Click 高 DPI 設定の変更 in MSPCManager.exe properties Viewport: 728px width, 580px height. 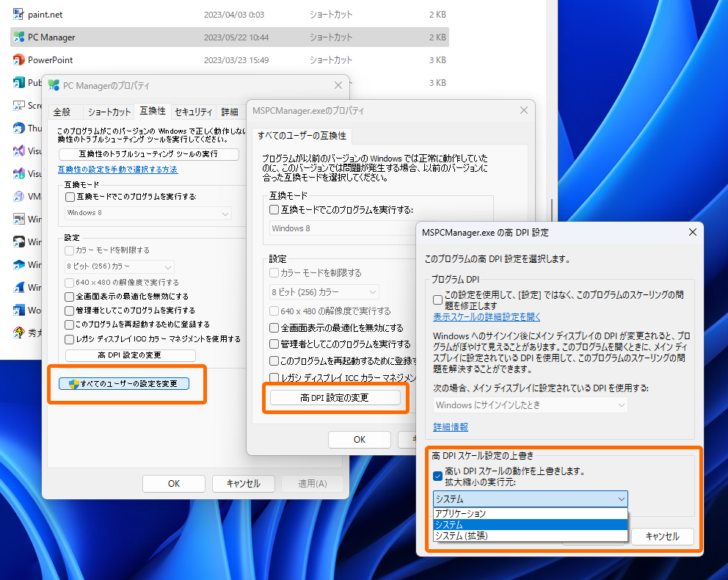pos(335,398)
